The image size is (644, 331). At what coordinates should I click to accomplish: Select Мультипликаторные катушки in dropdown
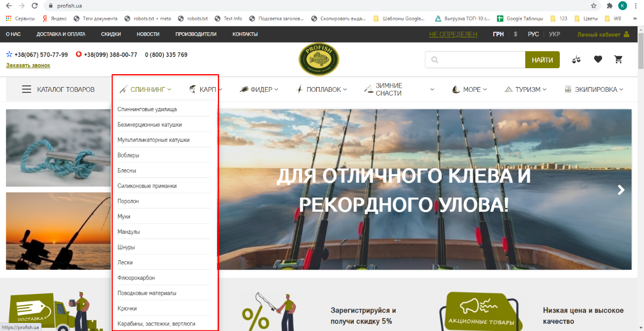(x=153, y=140)
